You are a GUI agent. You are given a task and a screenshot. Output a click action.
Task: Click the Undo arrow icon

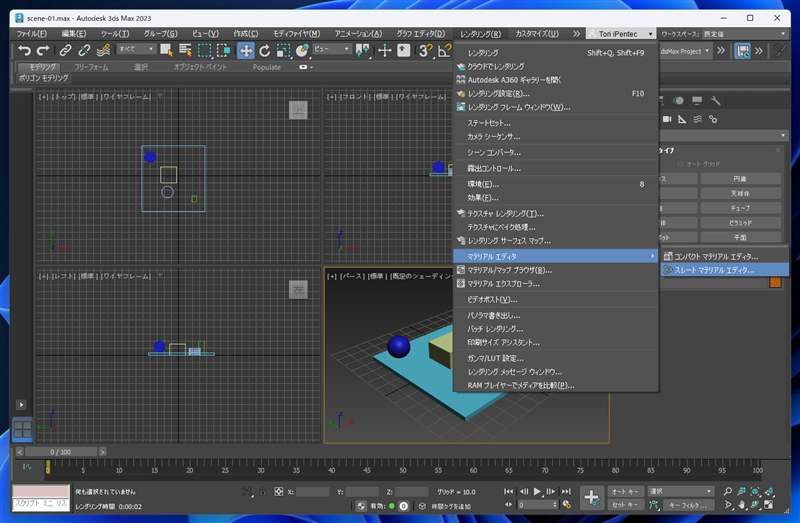(x=24, y=51)
